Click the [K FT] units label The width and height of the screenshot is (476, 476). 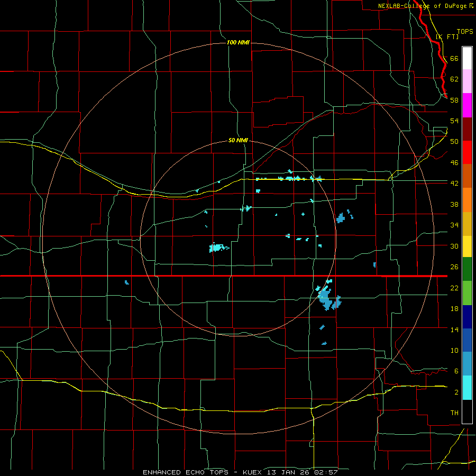447,36
